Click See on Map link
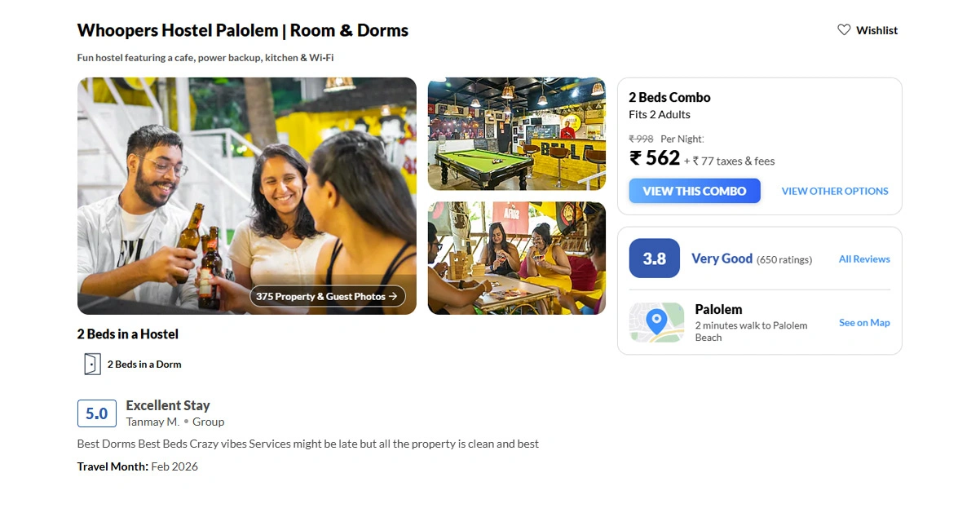This screenshot has height=517, width=980. [864, 323]
